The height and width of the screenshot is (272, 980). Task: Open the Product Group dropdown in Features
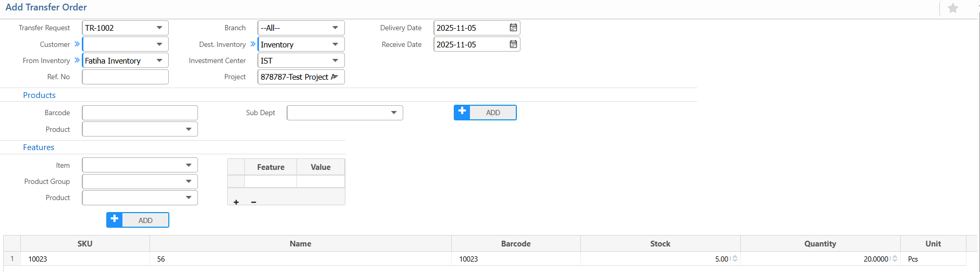[x=189, y=181]
